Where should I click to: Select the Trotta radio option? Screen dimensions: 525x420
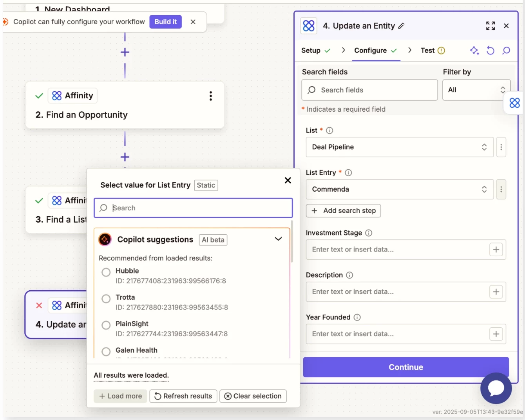pos(106,299)
